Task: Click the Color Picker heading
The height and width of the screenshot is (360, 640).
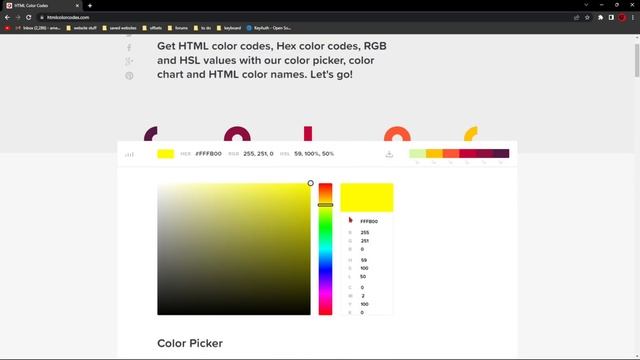Action: coord(190,343)
